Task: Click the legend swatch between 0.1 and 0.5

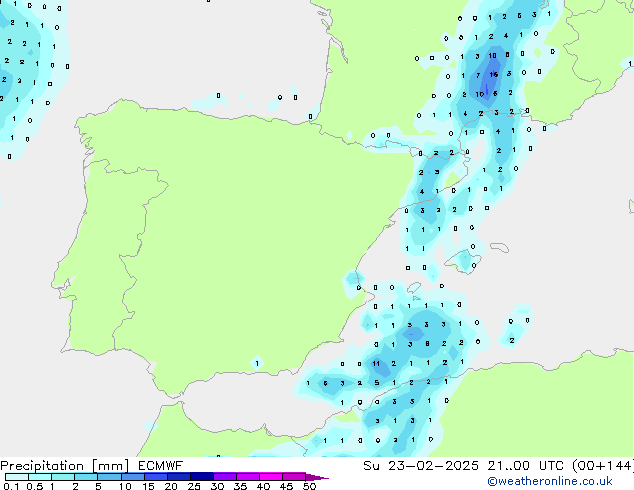Action: (x=17, y=477)
